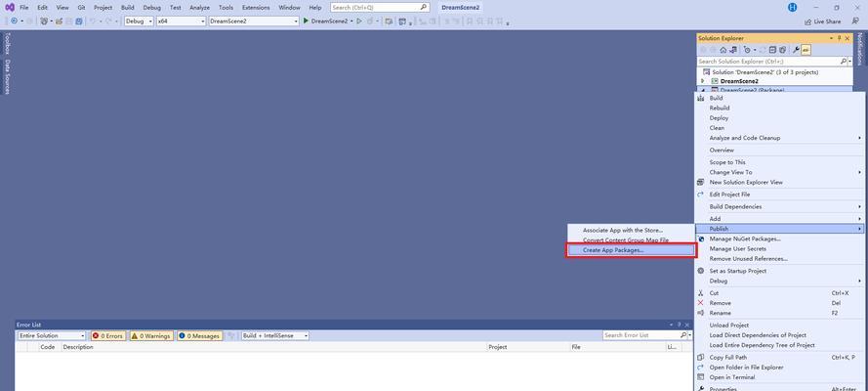Open the x64 platform dropdown
Image resolution: width=868 pixels, height=391 pixels.
pos(181,22)
